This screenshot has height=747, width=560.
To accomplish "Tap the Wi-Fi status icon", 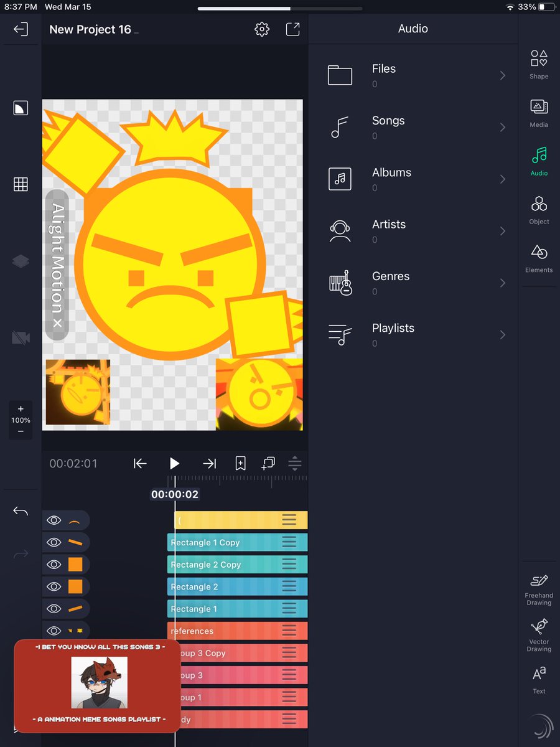I will 510,7.
